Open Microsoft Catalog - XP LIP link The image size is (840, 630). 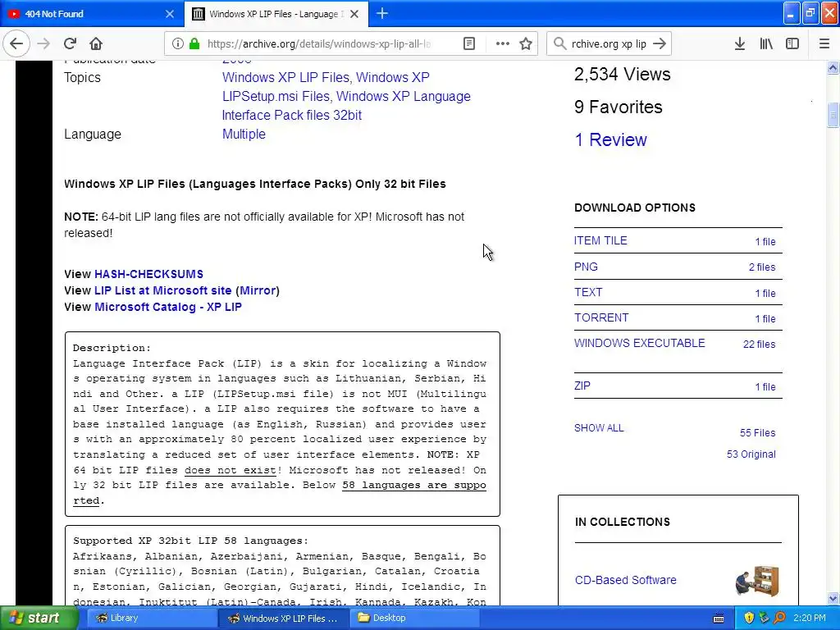pyautogui.click(x=168, y=307)
